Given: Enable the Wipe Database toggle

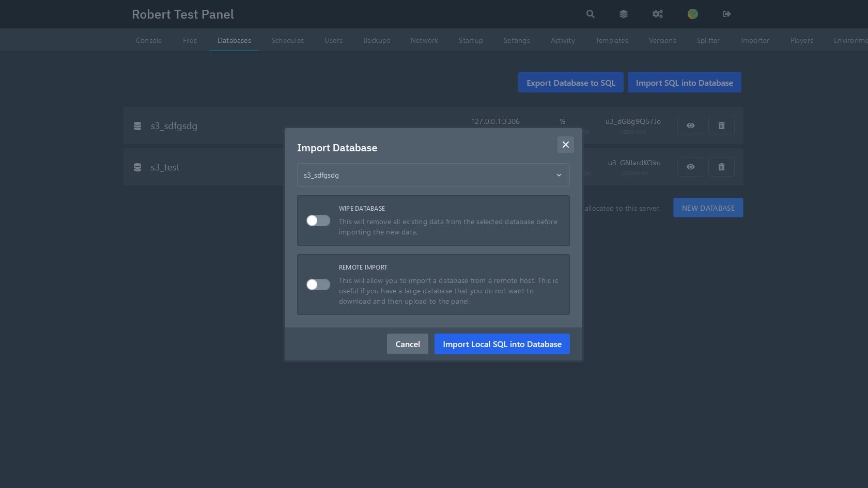Looking at the screenshot, I should [x=318, y=221].
